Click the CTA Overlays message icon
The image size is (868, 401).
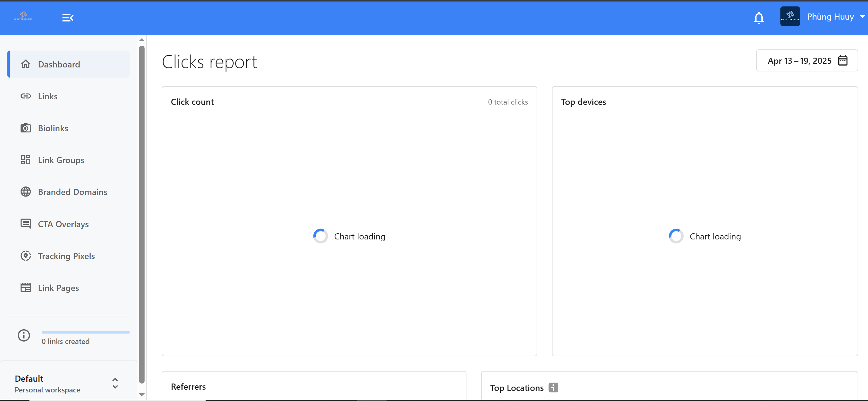26,224
